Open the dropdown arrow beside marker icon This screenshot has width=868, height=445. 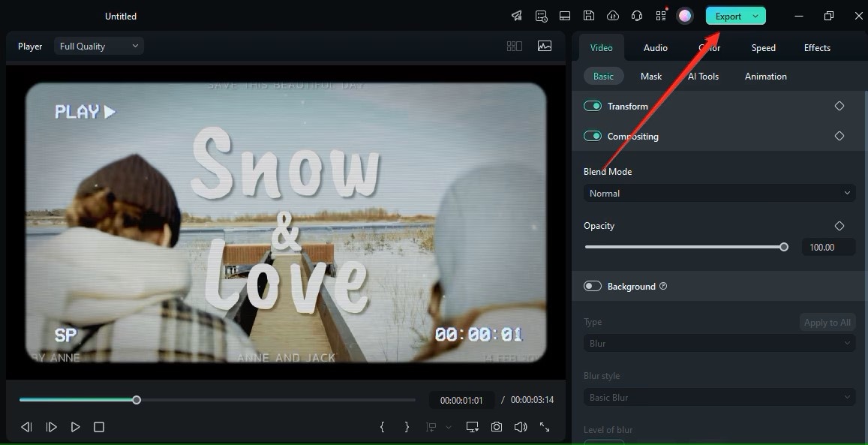pyautogui.click(x=449, y=427)
